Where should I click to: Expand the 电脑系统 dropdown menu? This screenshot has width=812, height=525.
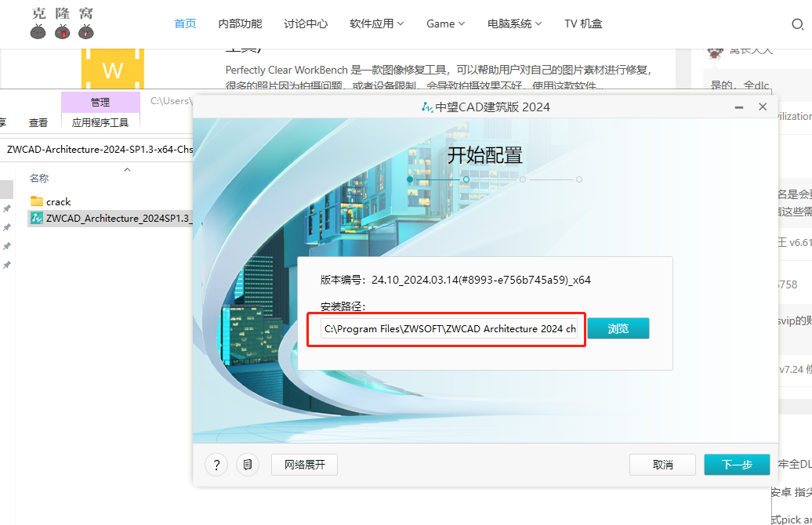pyautogui.click(x=514, y=24)
